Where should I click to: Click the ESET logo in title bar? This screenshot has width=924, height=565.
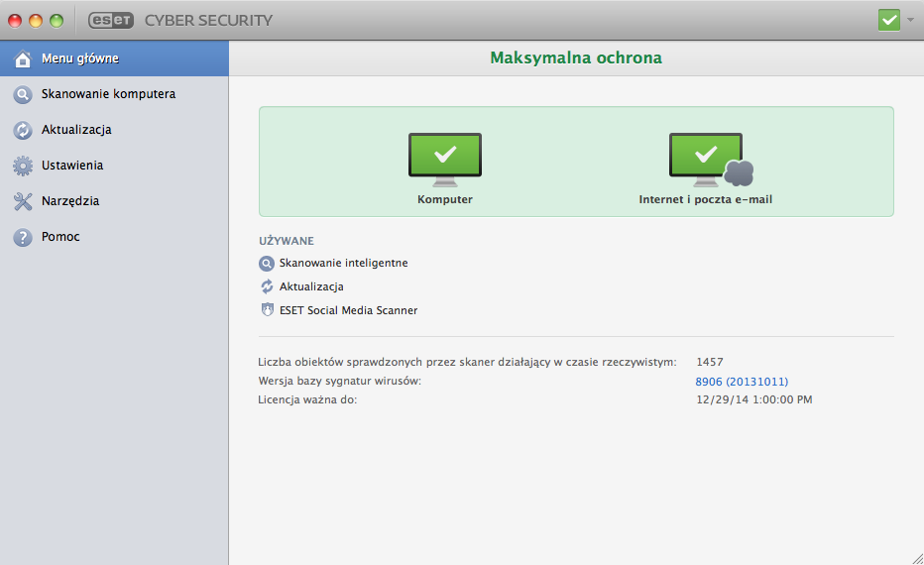(x=111, y=20)
